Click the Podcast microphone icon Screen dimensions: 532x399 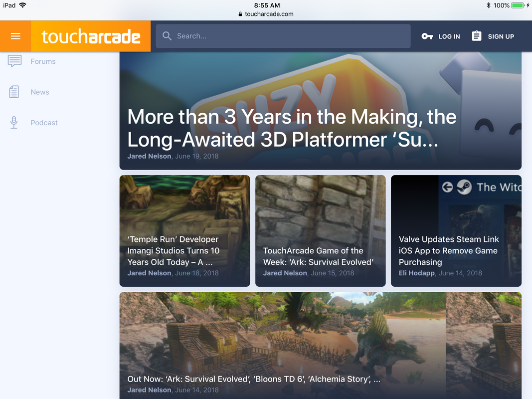coord(14,123)
